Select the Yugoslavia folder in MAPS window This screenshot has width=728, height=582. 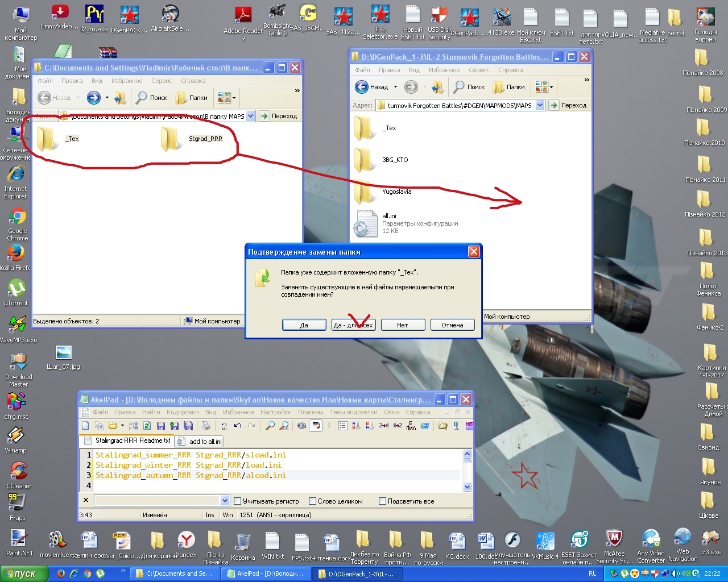(382, 192)
